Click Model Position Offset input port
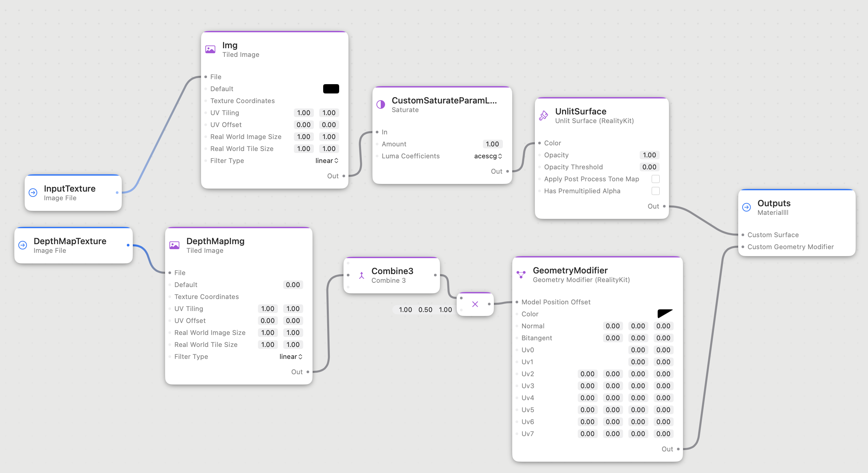The image size is (868, 473). point(517,302)
